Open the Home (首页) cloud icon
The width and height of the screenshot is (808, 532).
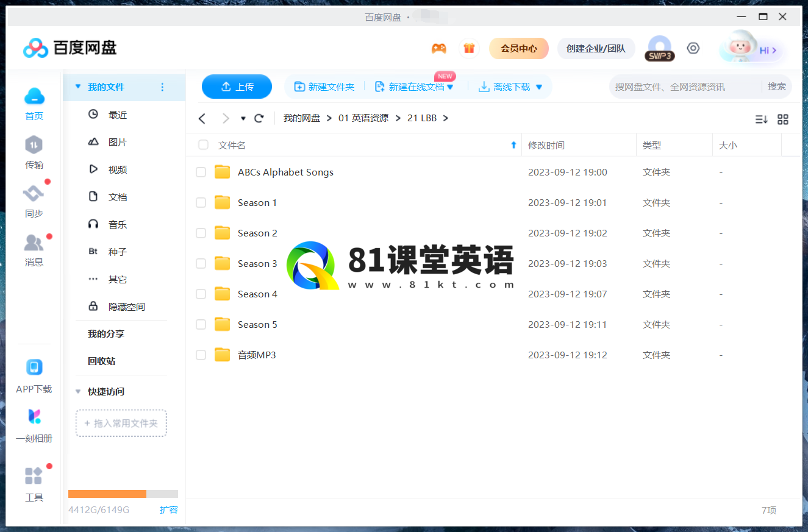pyautogui.click(x=34, y=96)
